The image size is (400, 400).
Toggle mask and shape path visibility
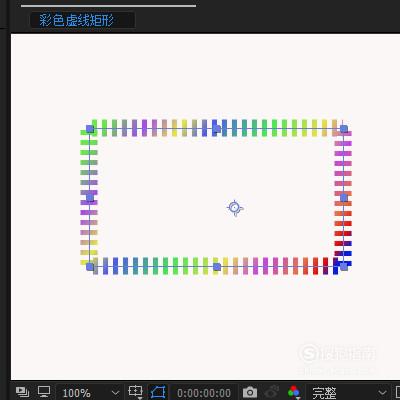tap(159, 392)
